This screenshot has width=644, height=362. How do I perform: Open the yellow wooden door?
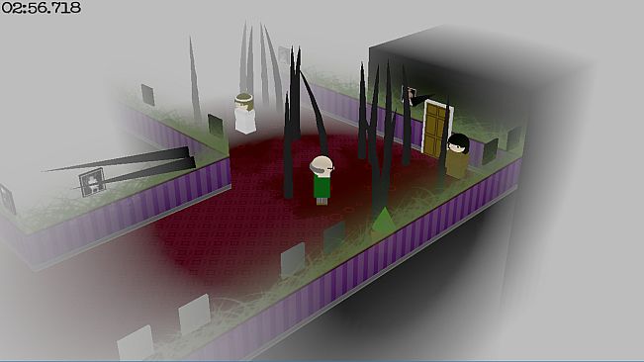(437, 129)
